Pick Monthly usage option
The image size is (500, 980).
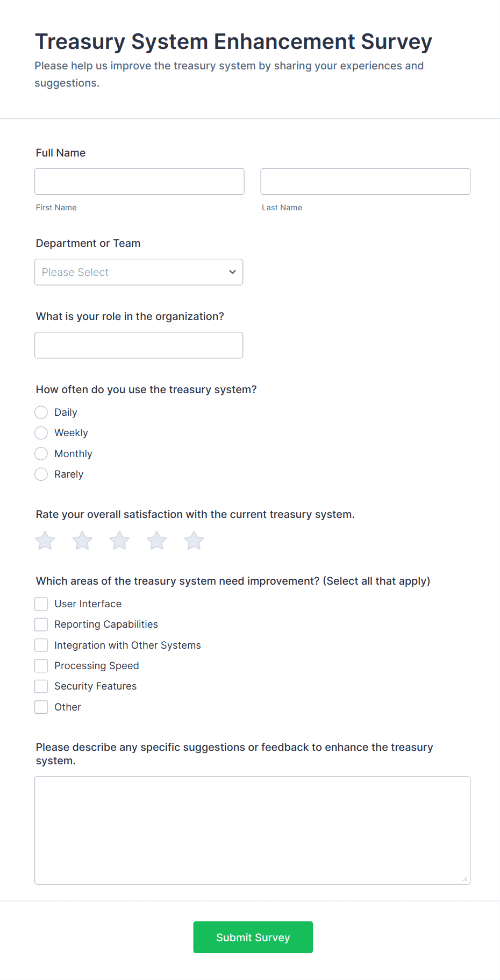[41, 454]
